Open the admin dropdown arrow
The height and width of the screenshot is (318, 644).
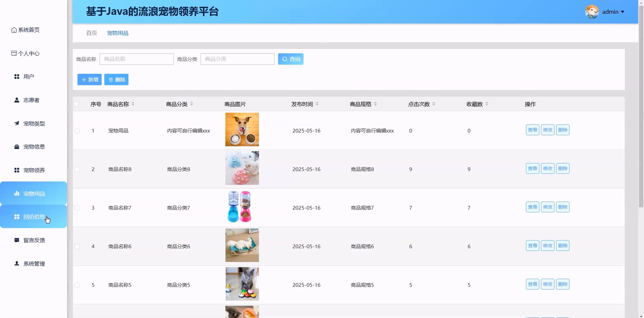(622, 12)
